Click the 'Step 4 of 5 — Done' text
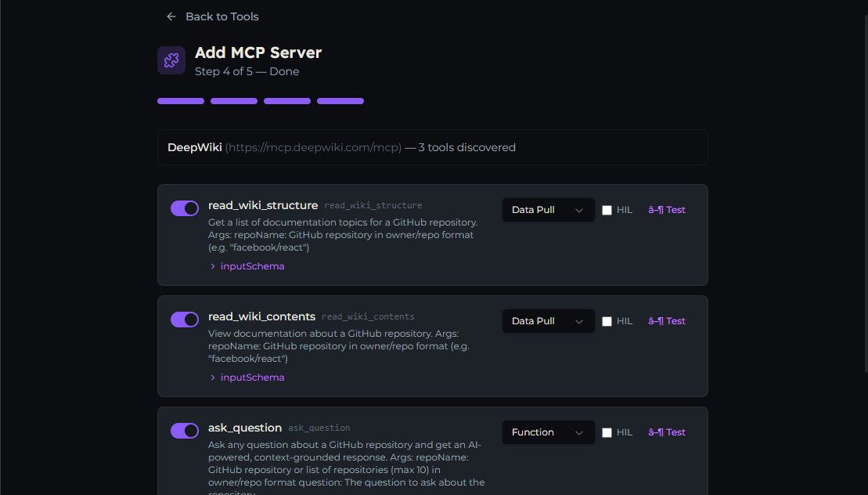Viewport: 868px width, 495px height. 247,71
